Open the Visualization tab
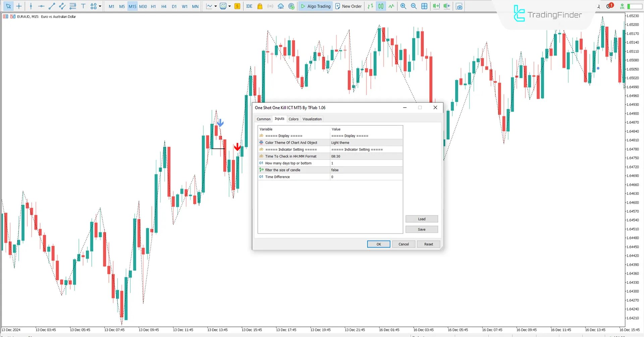644x337 pixels. click(312, 119)
